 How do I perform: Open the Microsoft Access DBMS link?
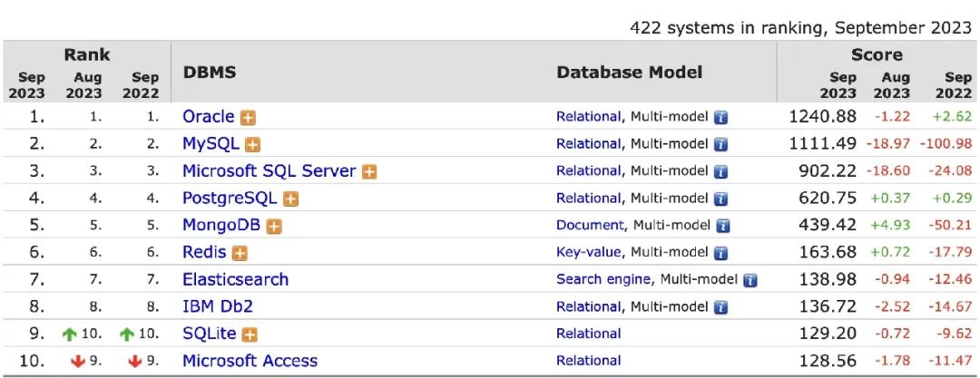pyautogui.click(x=250, y=361)
